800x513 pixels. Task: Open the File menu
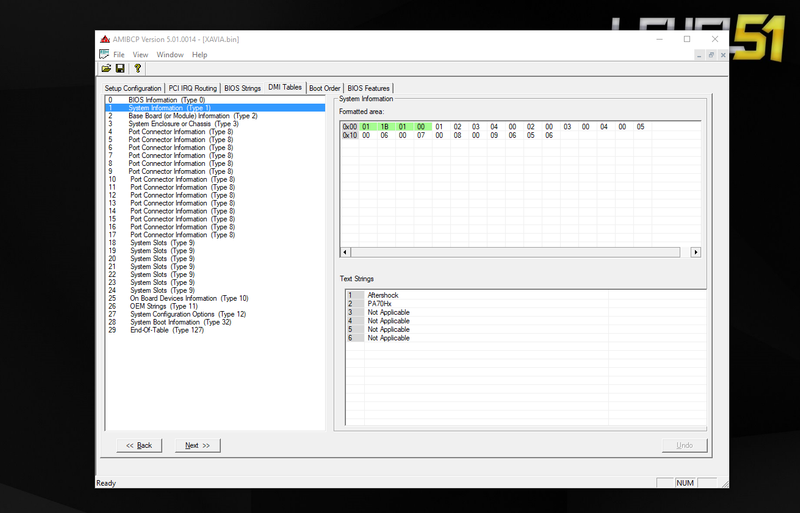(x=119, y=55)
